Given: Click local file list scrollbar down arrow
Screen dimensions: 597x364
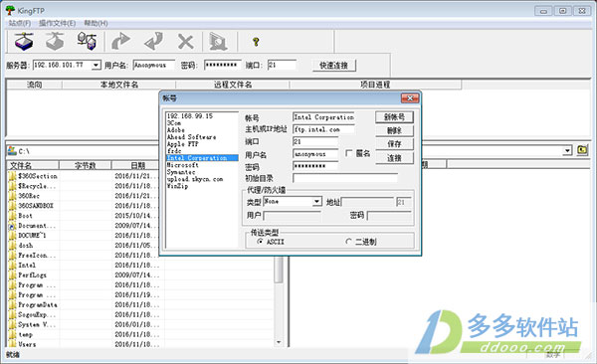Looking at the screenshot, I should (x=279, y=342).
